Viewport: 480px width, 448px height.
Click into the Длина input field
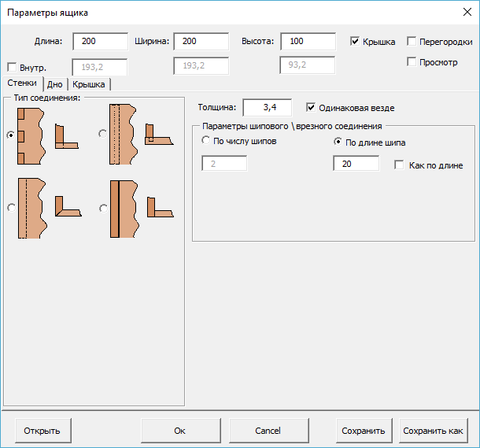(100, 42)
